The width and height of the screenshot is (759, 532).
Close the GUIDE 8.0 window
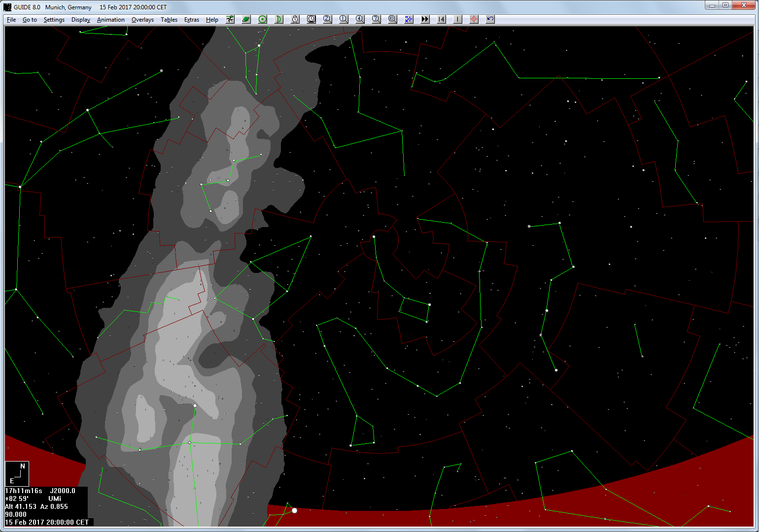click(x=744, y=5)
